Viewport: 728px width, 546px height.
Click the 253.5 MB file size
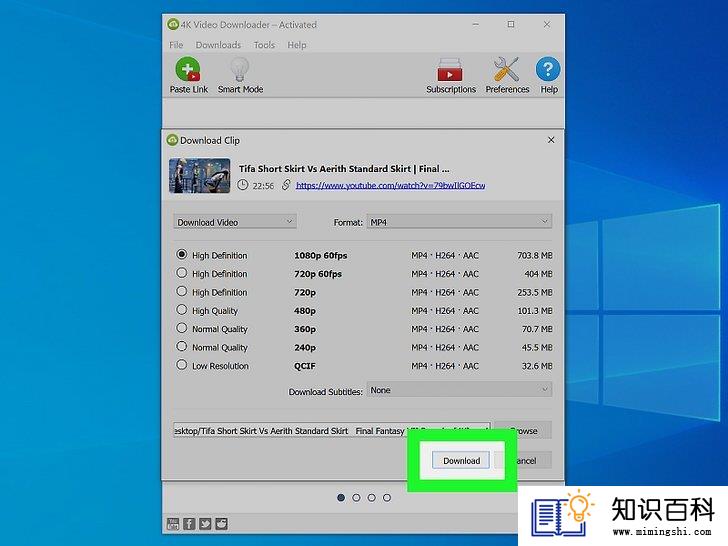coord(535,292)
